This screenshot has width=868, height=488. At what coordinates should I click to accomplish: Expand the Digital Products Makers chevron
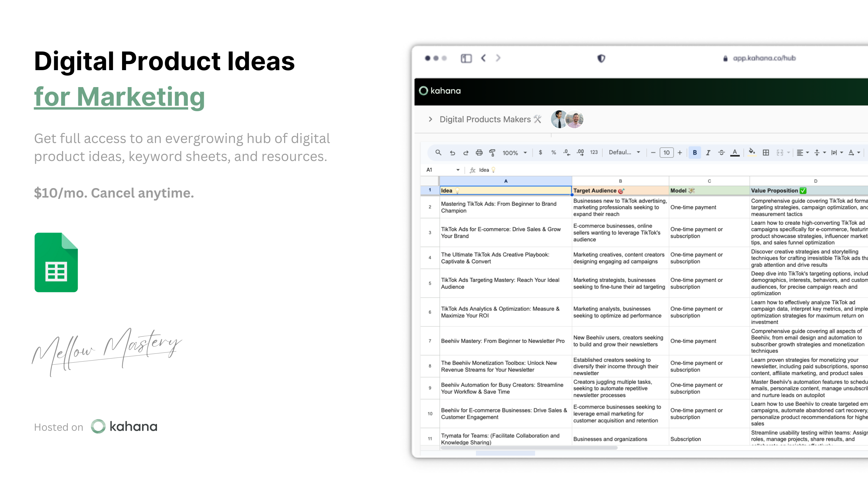pyautogui.click(x=430, y=119)
